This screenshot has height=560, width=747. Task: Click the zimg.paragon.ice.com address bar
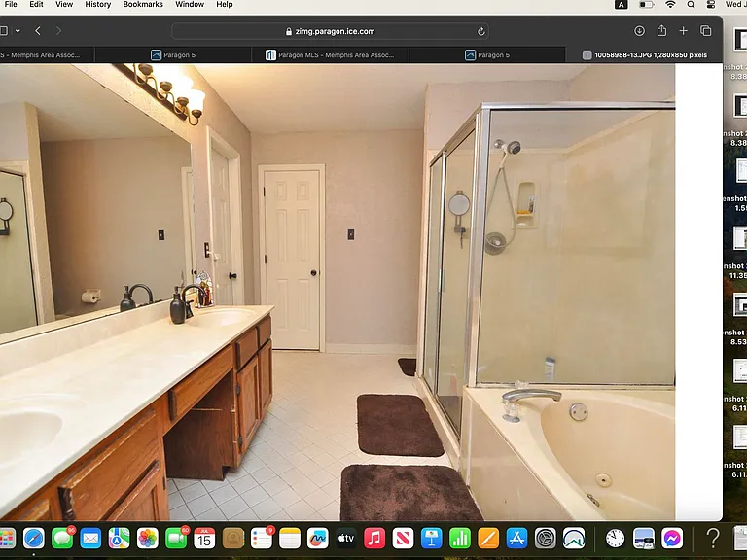click(x=330, y=31)
